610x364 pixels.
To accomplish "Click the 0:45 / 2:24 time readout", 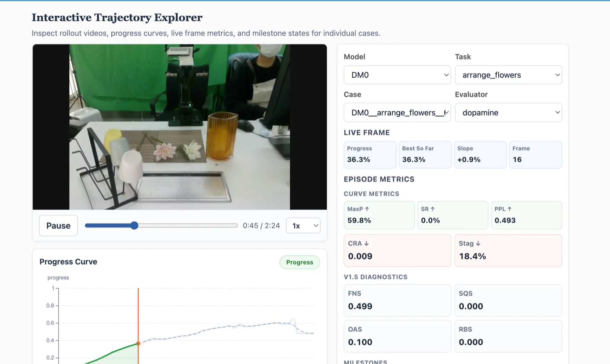I will pyautogui.click(x=261, y=226).
